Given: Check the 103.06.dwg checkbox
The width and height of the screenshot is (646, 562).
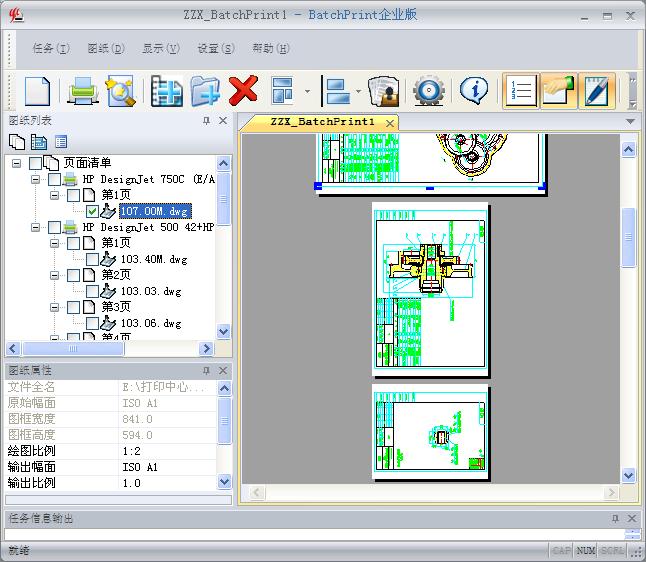Looking at the screenshot, I should (x=92, y=323).
